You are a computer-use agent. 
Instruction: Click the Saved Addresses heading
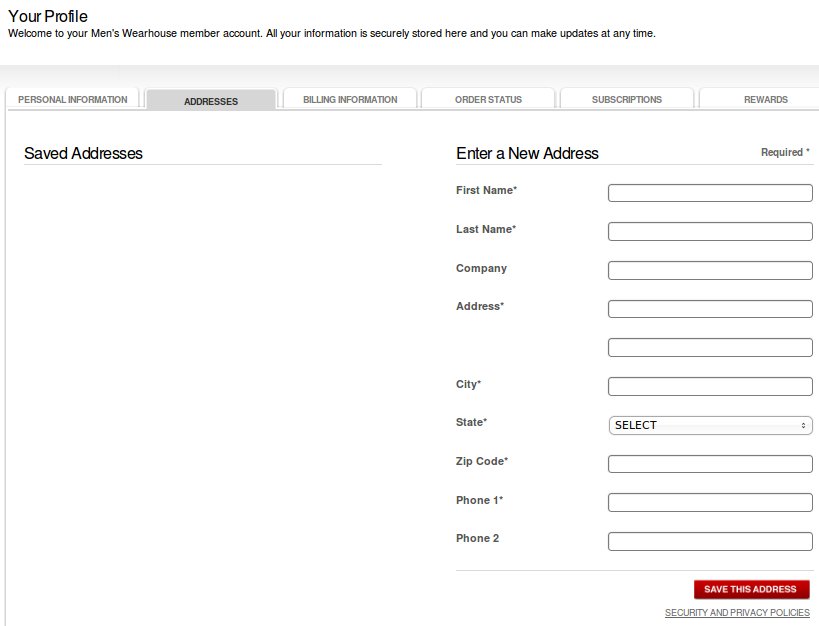coord(83,153)
